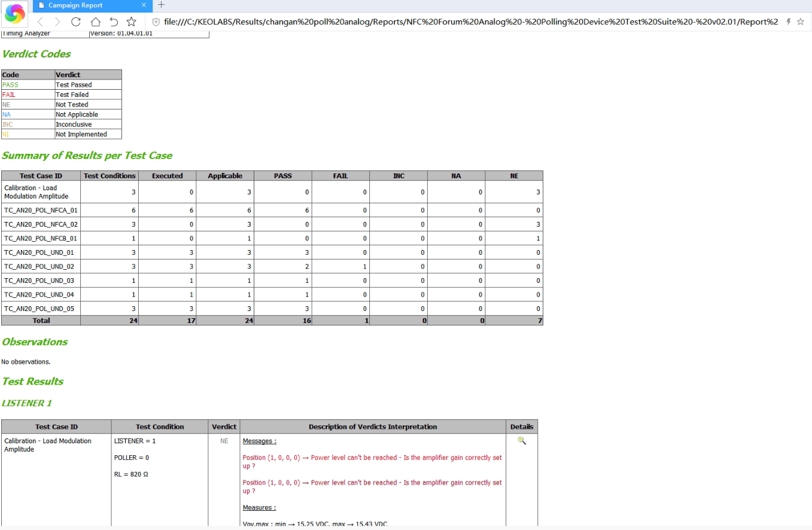Click the INC code in verdict table
Viewport: 812px width, 530px height.
[x=8, y=124]
